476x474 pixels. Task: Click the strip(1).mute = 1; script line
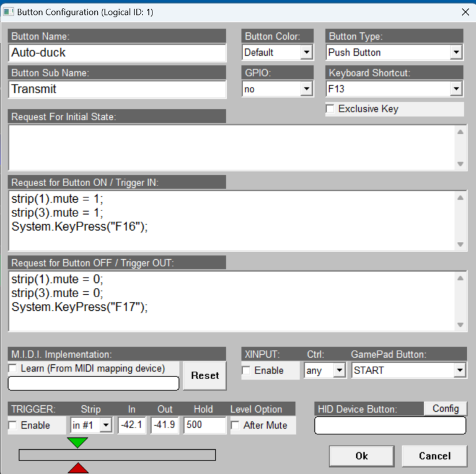click(57, 199)
